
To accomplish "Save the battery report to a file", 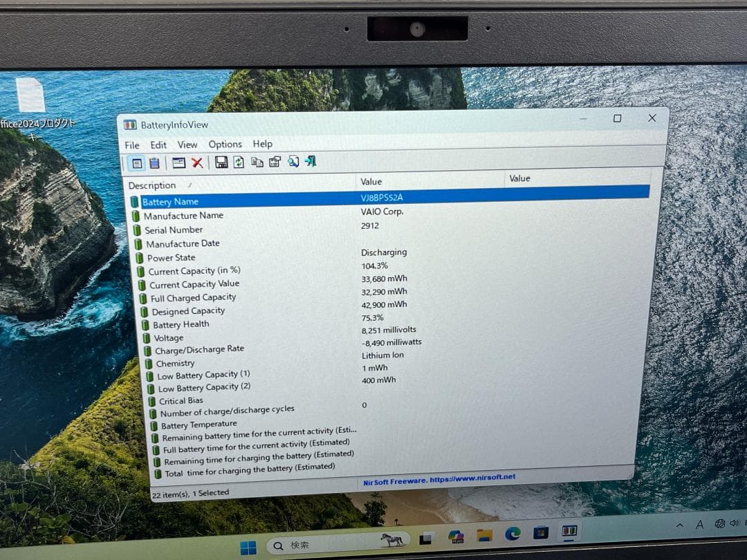I will pyautogui.click(x=220, y=162).
